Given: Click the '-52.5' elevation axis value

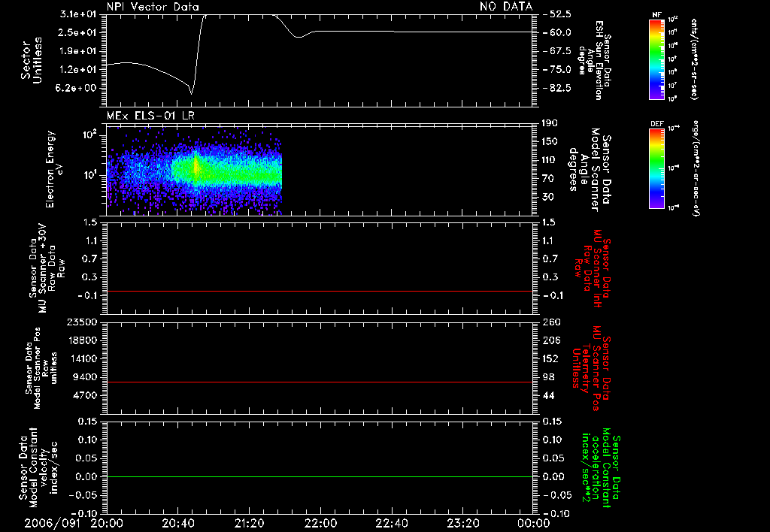Looking at the screenshot, I should point(557,14).
